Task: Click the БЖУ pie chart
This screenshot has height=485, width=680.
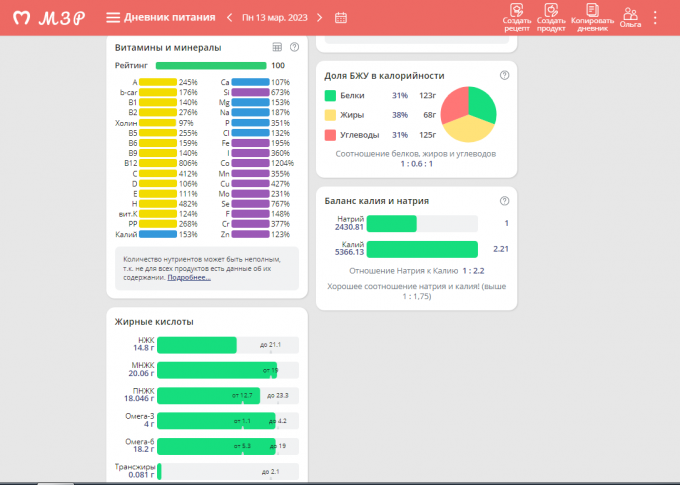Action: click(468, 114)
